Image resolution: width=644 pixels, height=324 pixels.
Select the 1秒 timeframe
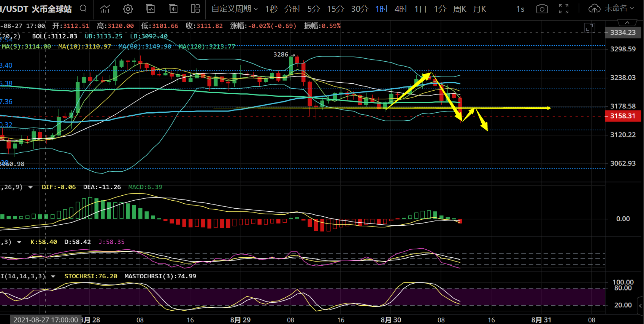click(x=271, y=9)
